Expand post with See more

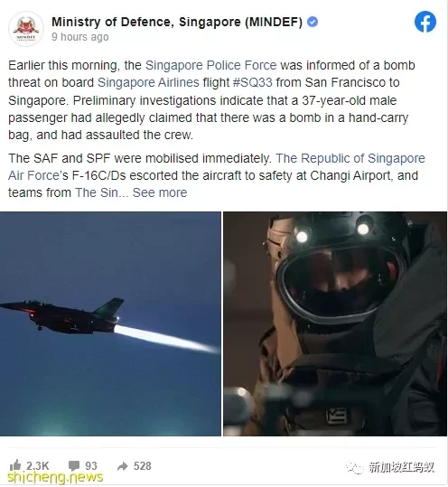click(x=160, y=192)
